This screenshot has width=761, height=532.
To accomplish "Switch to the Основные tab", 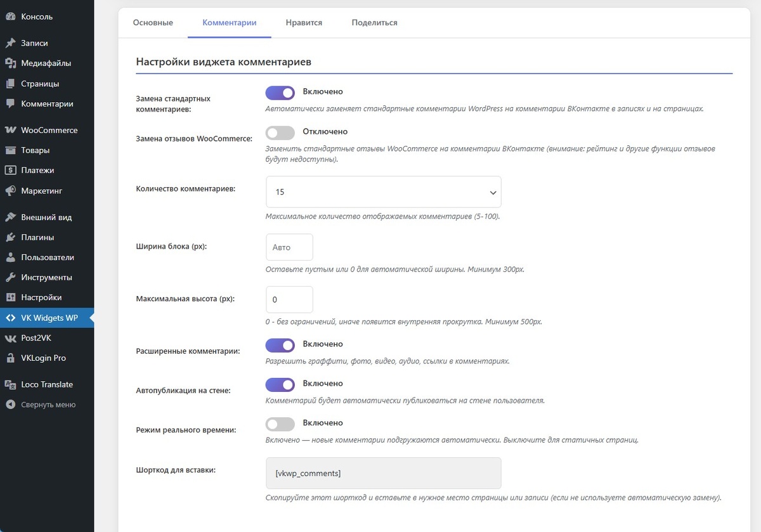I will 153,22.
